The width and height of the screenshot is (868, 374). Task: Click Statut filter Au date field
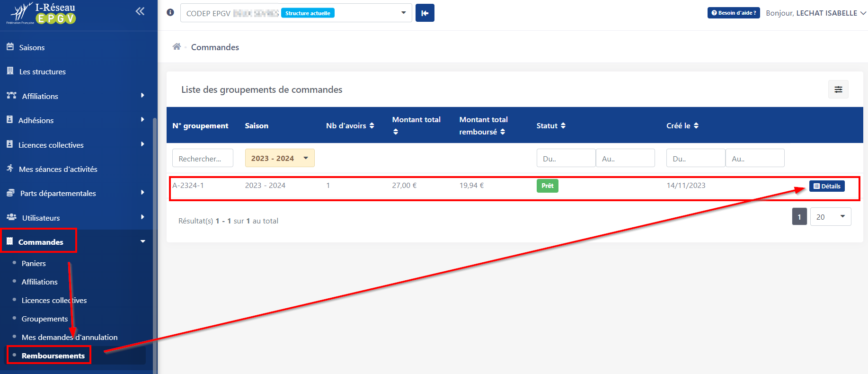click(625, 158)
